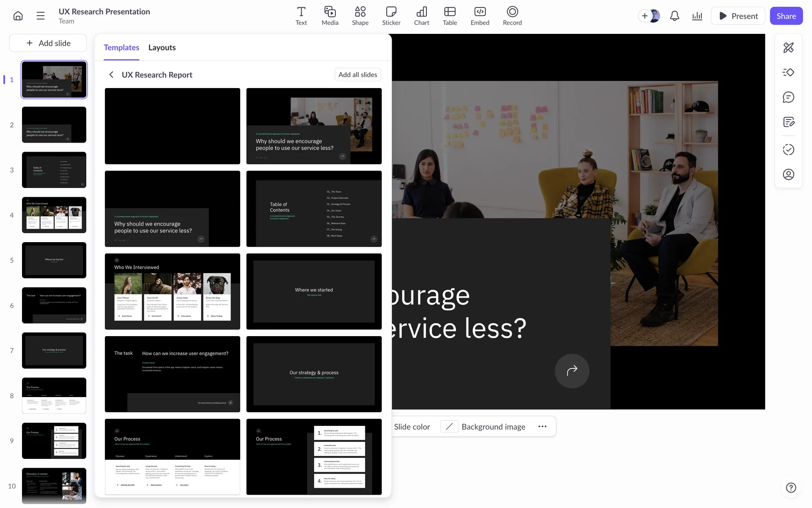Viewport: 812px width, 508px height.
Task: Open notifications bell
Action: tap(675, 16)
